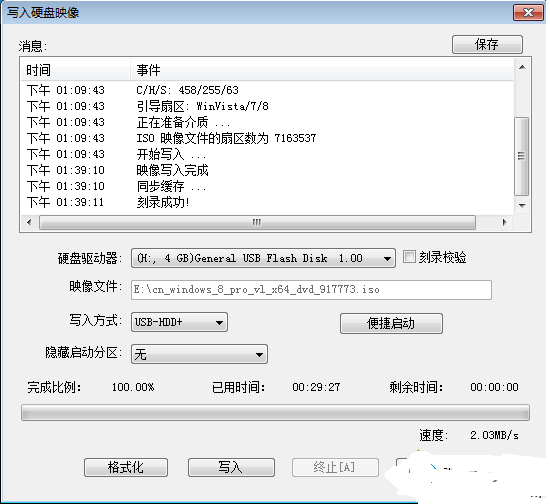
Task: Open the 写入方式 USB-HDD+ dropdown
Action: click(x=179, y=322)
